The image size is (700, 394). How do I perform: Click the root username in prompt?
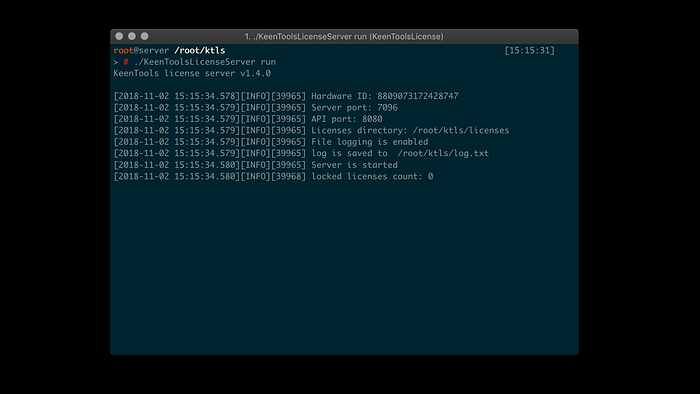(x=123, y=50)
